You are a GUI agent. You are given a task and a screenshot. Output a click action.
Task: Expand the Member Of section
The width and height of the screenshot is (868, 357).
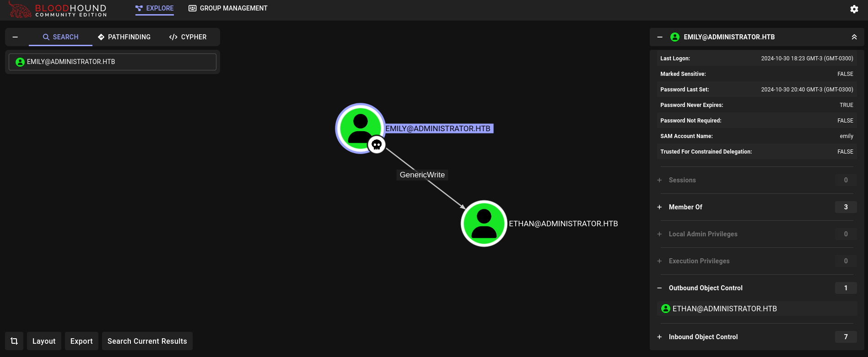(x=685, y=207)
